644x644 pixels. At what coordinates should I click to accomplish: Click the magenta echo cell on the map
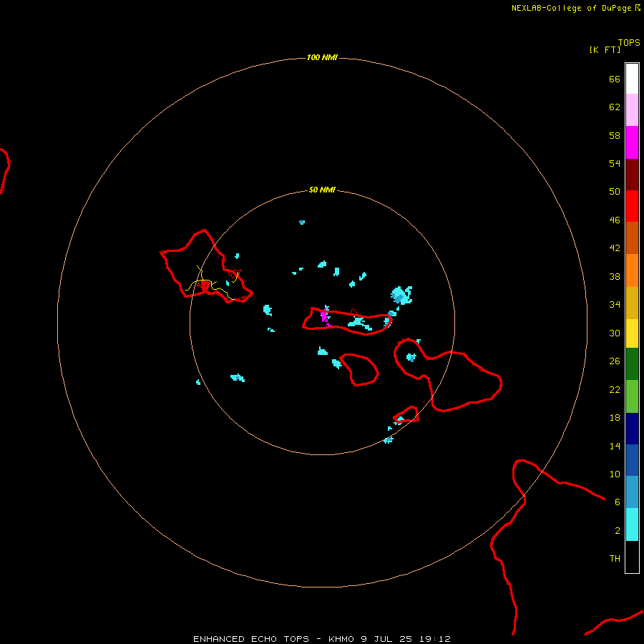pos(324,316)
